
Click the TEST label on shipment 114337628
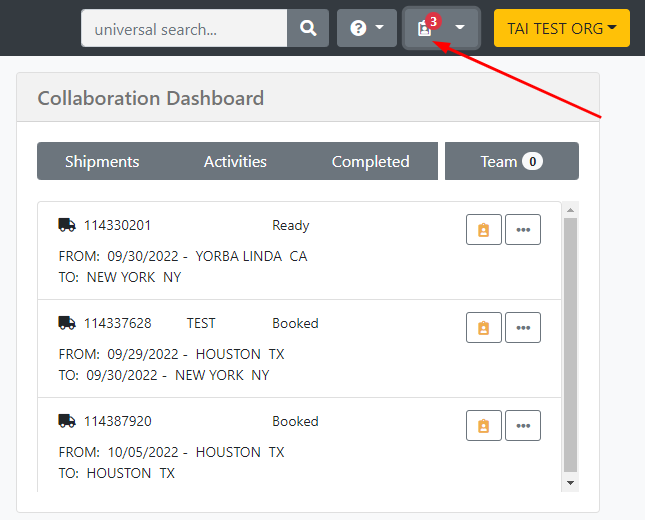[201, 323]
